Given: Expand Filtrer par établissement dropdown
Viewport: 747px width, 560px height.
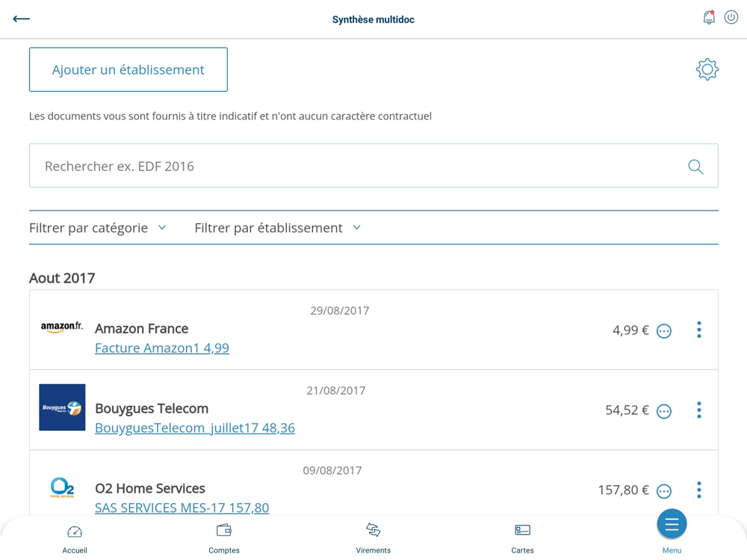Looking at the screenshot, I should pyautogui.click(x=278, y=228).
